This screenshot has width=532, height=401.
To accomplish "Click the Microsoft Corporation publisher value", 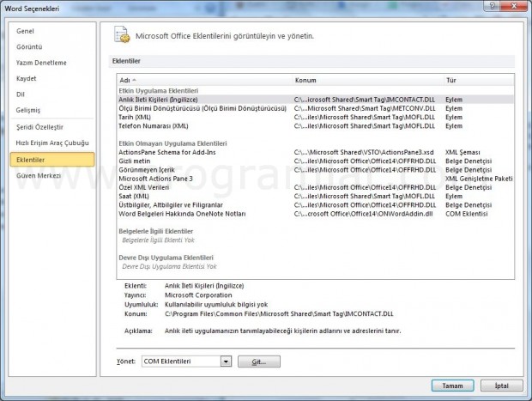I will click(x=198, y=295).
